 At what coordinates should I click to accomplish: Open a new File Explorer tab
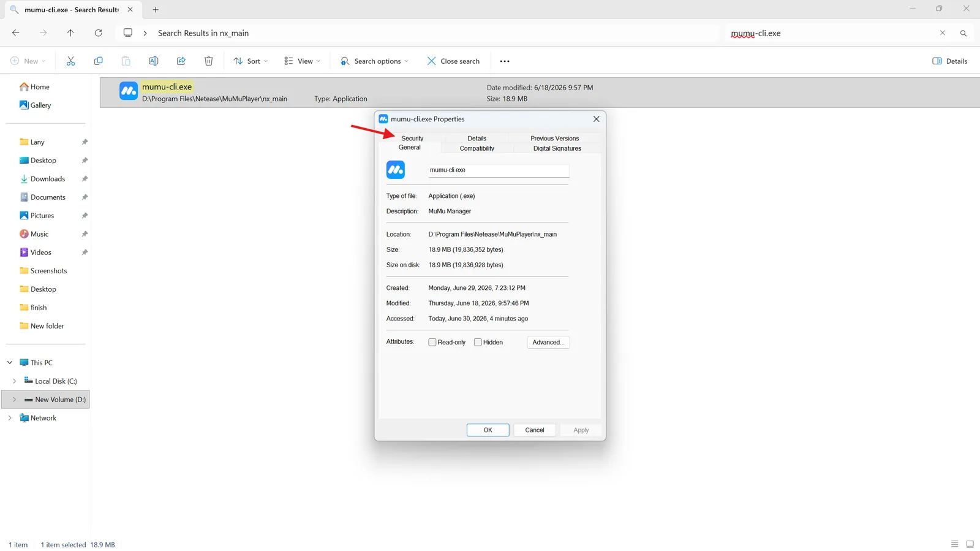coord(156,10)
